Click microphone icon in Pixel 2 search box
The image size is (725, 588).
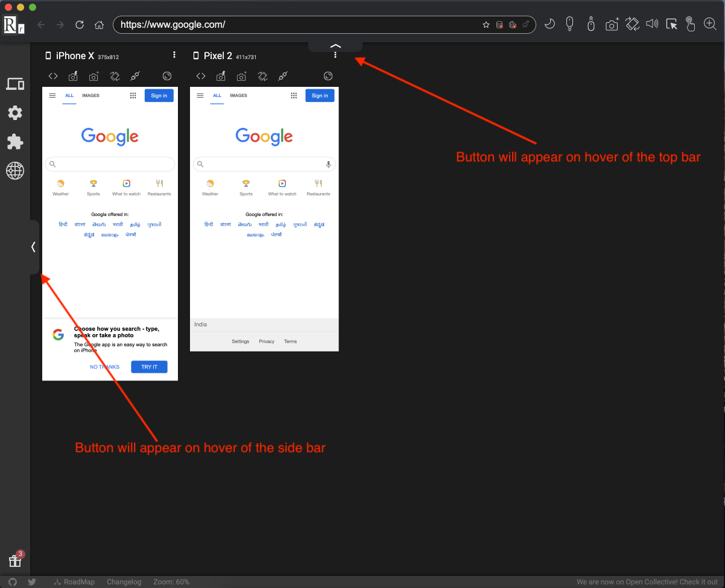point(329,164)
